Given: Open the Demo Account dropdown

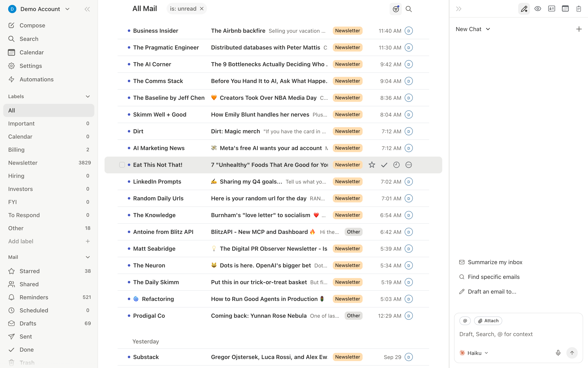Looking at the screenshot, I should pyautogui.click(x=39, y=9).
